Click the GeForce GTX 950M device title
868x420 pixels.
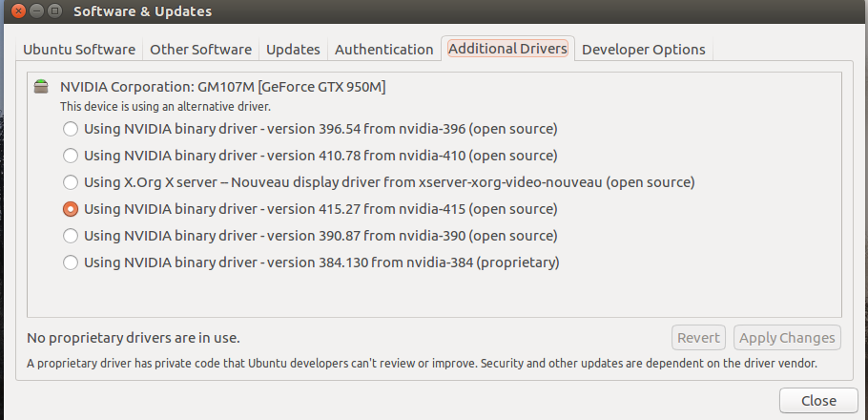222,87
